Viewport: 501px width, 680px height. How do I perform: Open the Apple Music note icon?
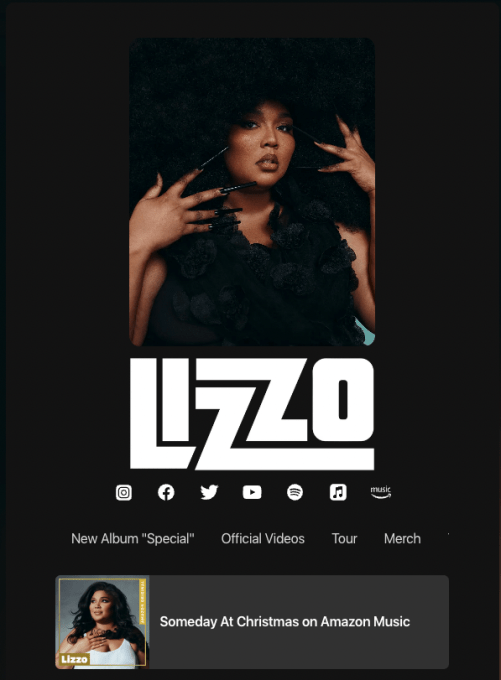338,492
